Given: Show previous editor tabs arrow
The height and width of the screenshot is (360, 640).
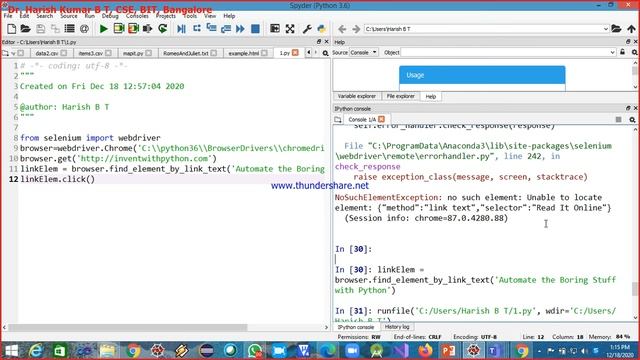Looking at the screenshot, I should point(309,53).
